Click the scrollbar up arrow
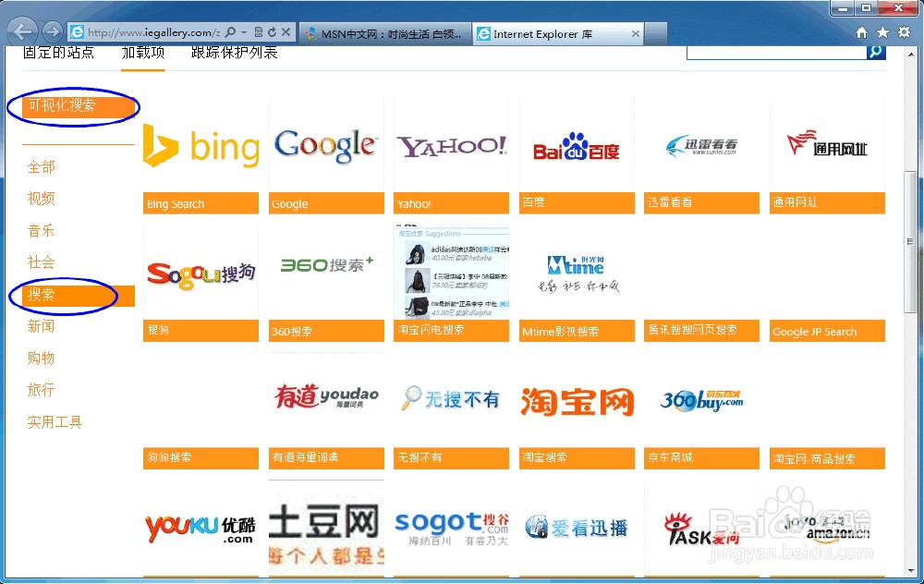 tap(911, 55)
